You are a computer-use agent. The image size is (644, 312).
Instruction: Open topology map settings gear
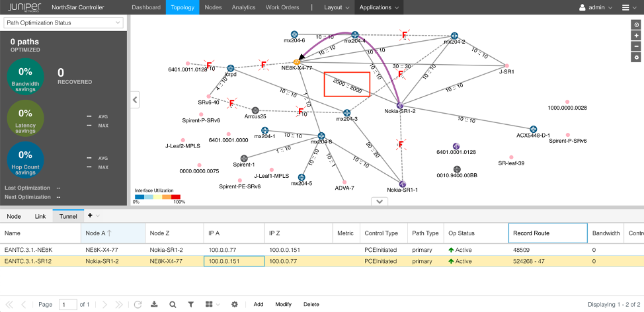[636, 58]
